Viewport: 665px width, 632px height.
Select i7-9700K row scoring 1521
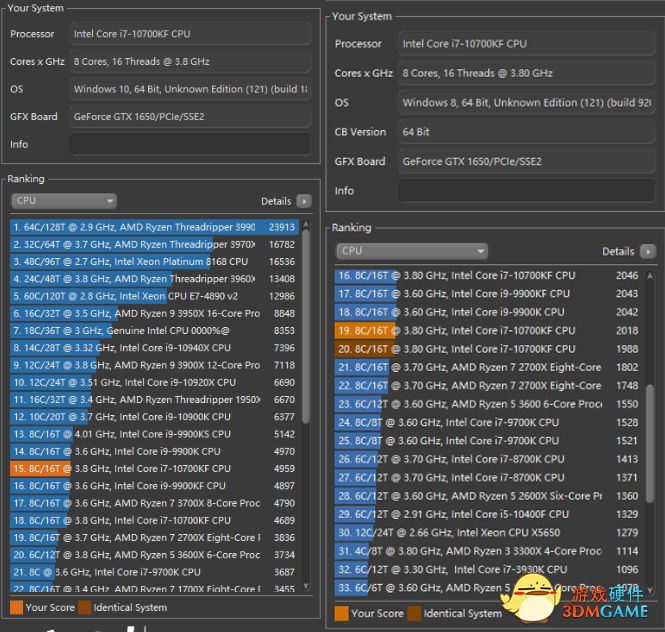488,441
